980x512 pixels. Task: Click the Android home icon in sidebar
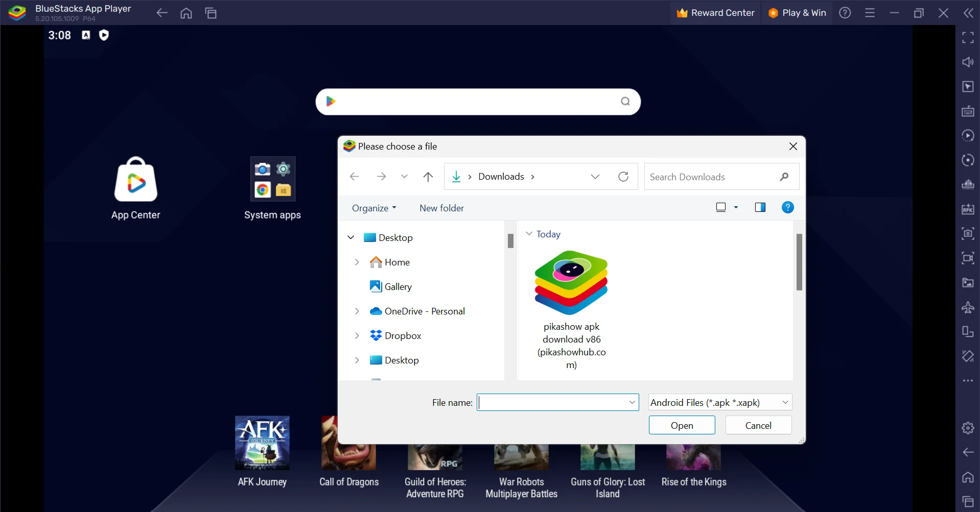[968, 477]
